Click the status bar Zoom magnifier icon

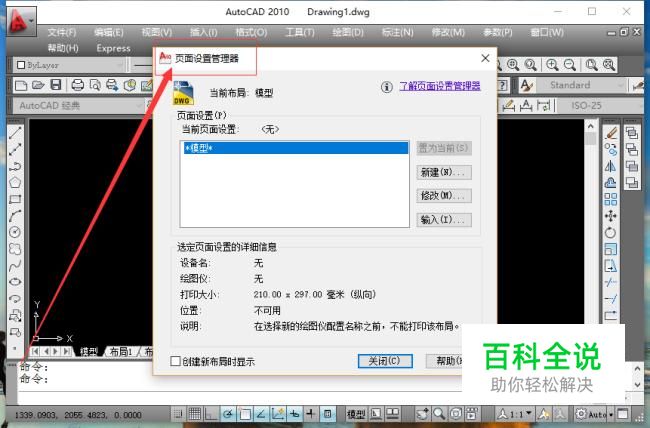tap(439, 413)
